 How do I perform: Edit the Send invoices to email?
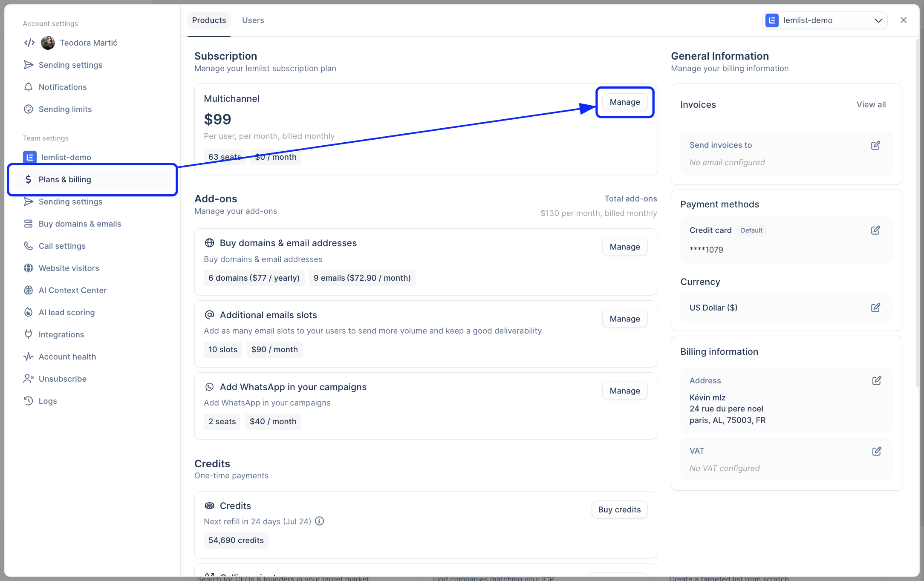[x=876, y=145]
